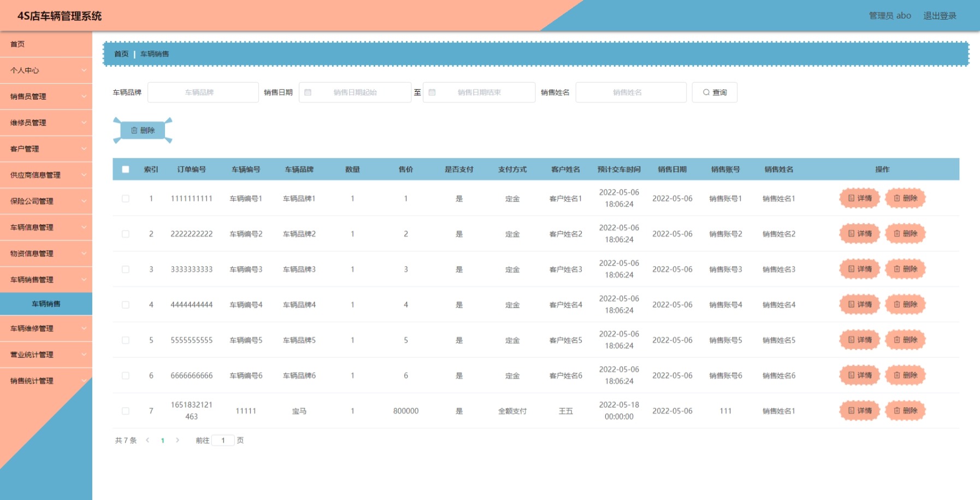Screen dimensions: 980x500
Task: Expand the 保险公司管理 sidebar menu
Action: [46, 201]
